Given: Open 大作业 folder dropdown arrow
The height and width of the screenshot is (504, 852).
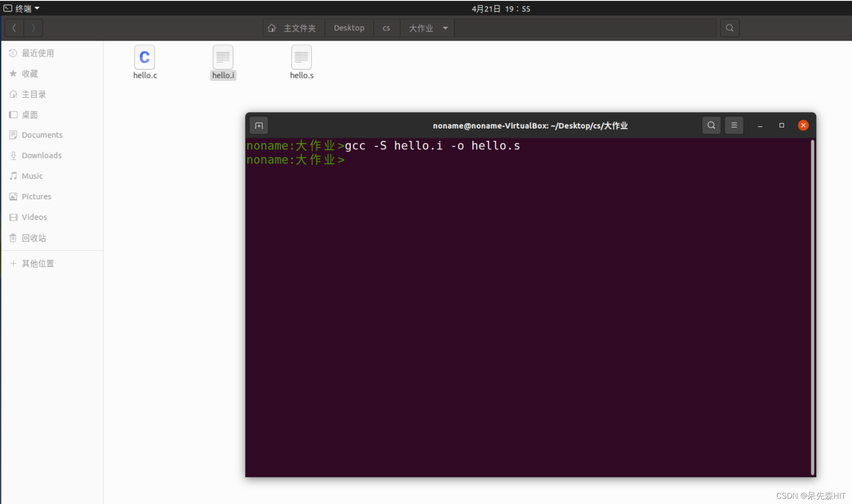Looking at the screenshot, I should 445,28.
